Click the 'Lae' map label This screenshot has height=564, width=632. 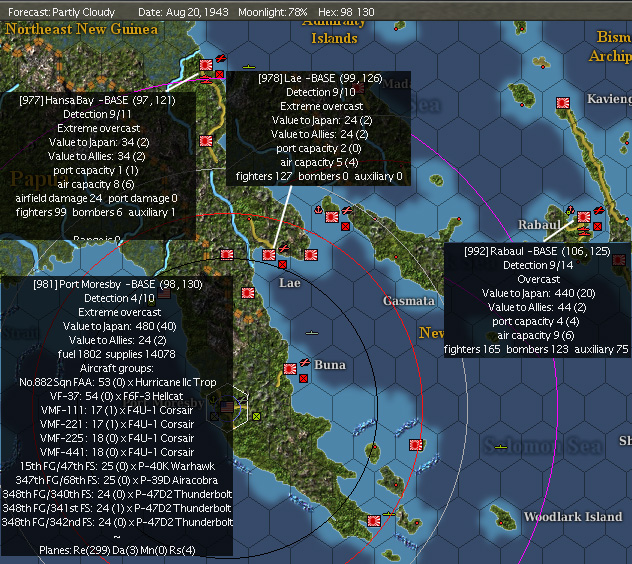(x=289, y=283)
